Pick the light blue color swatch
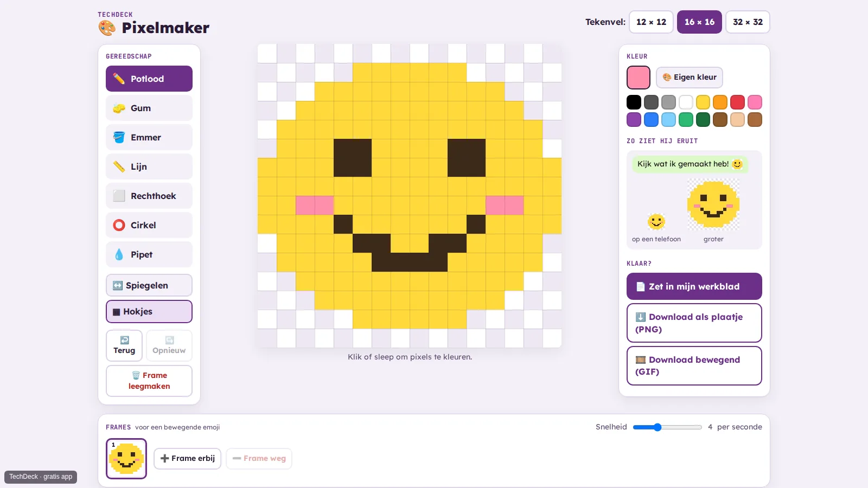Viewport: 868px width, 488px height. tap(668, 119)
